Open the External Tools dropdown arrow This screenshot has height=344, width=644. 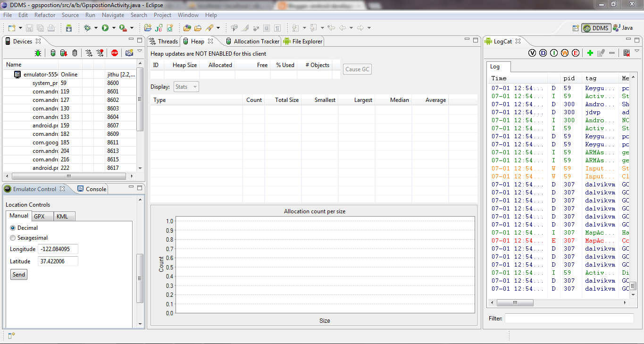(132, 28)
